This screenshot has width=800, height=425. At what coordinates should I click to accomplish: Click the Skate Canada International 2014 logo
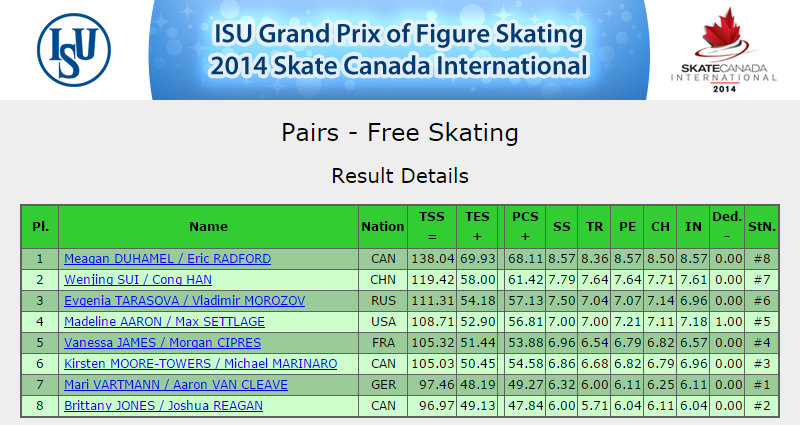pyautogui.click(x=723, y=50)
